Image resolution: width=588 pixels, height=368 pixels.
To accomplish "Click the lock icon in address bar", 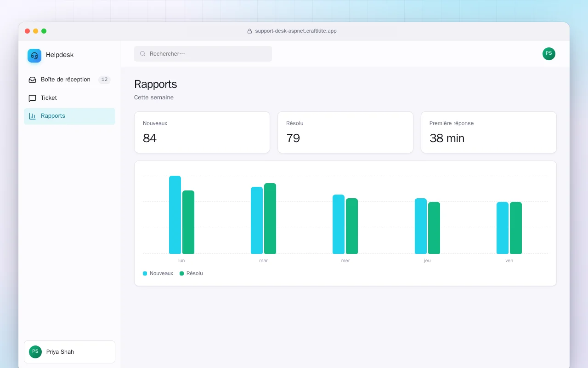I will coord(249,31).
